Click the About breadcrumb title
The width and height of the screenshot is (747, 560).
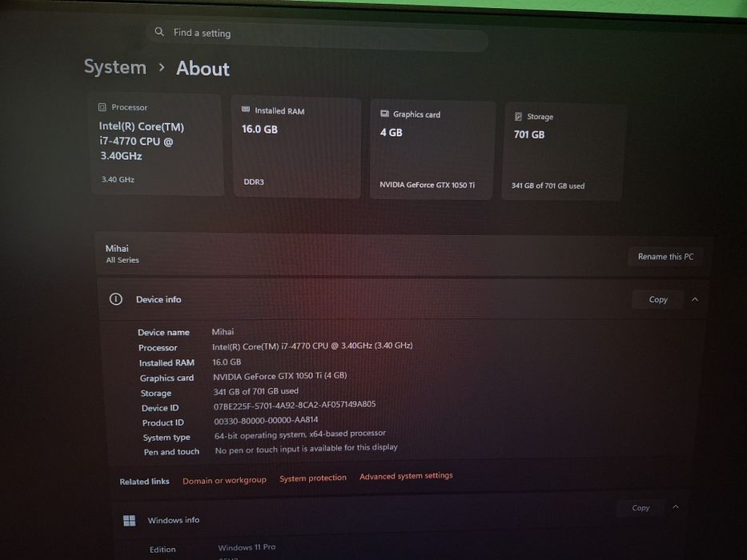[x=203, y=69]
